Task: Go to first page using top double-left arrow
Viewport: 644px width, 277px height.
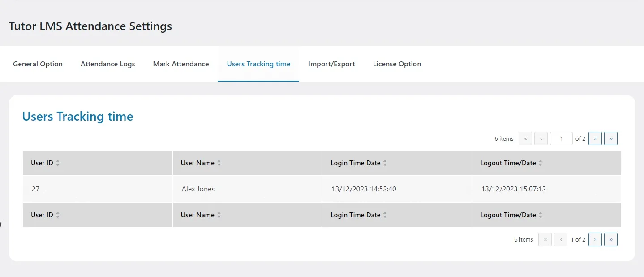Action: 525,138
